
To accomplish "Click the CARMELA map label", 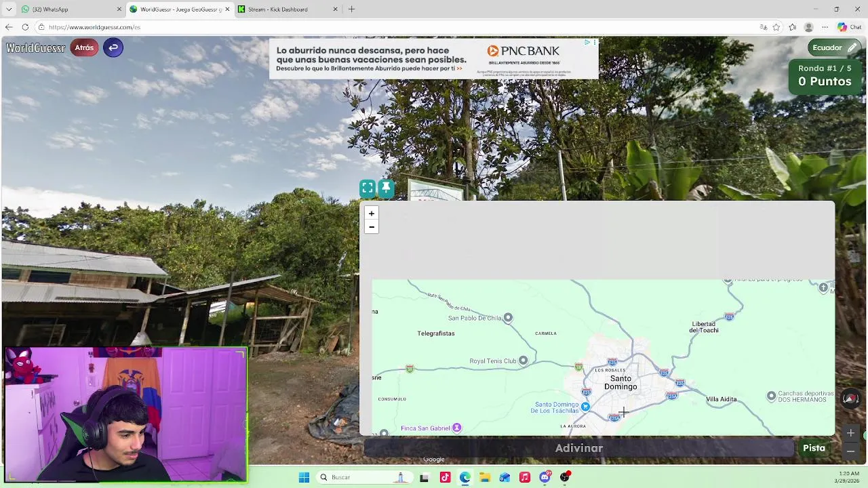I will click(546, 333).
